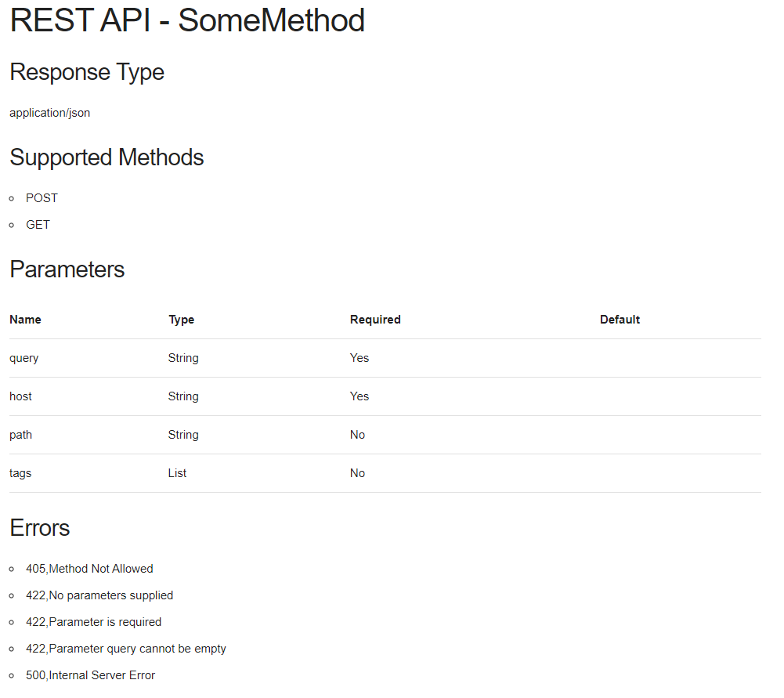Image resolution: width=784 pixels, height=698 pixels.
Task: Click the application/json response type text
Action: point(50,113)
